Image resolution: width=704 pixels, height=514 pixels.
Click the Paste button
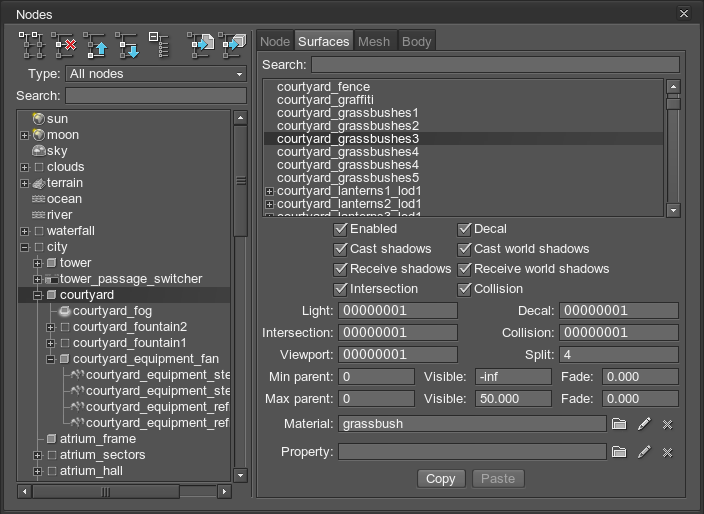click(x=498, y=479)
